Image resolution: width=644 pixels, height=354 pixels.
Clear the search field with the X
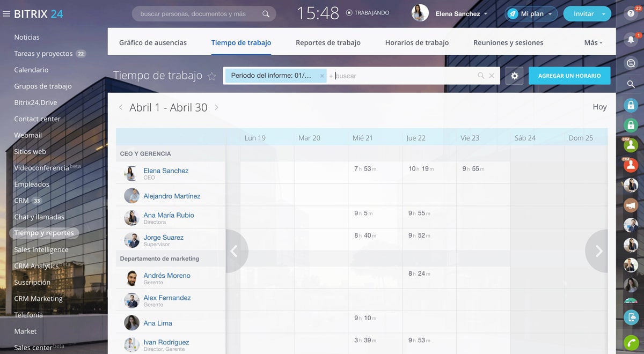[492, 76]
